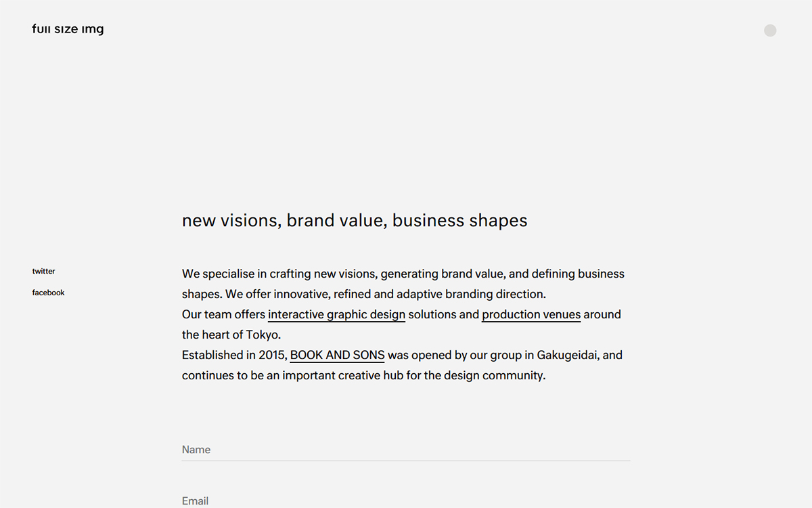The width and height of the screenshot is (812, 508).
Task: Visit the 'production venues' link
Action: click(531, 315)
